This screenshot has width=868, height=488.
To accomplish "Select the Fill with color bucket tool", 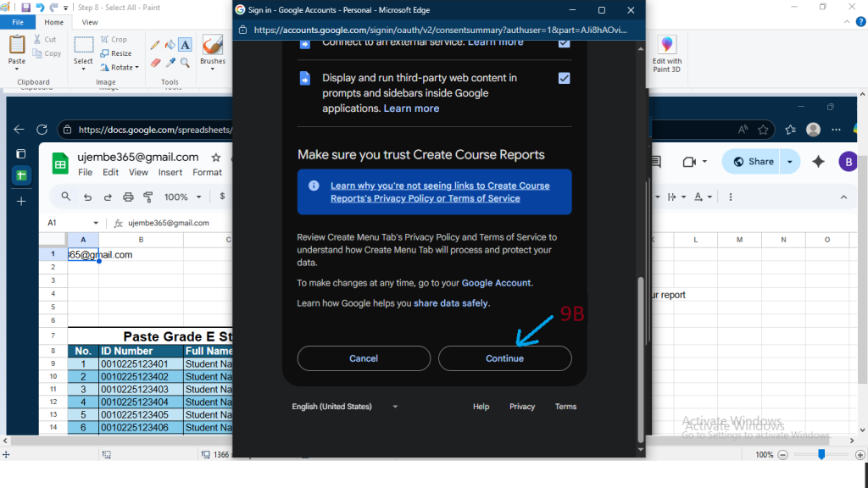I will click(170, 45).
